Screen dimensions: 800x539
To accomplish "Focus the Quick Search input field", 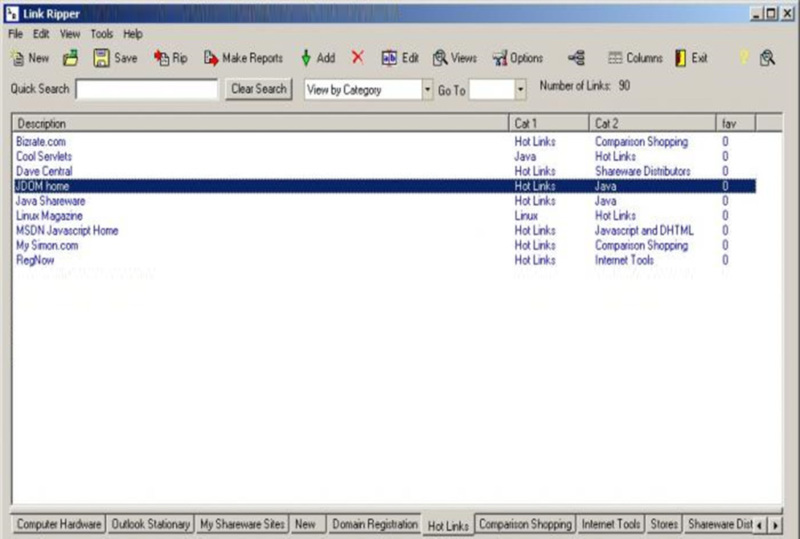I will (146, 89).
